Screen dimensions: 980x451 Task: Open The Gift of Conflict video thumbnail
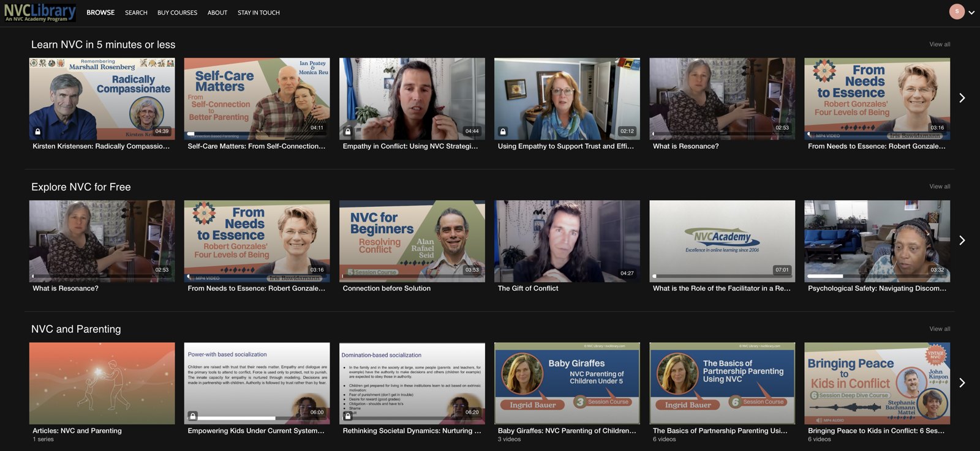pyautogui.click(x=567, y=241)
